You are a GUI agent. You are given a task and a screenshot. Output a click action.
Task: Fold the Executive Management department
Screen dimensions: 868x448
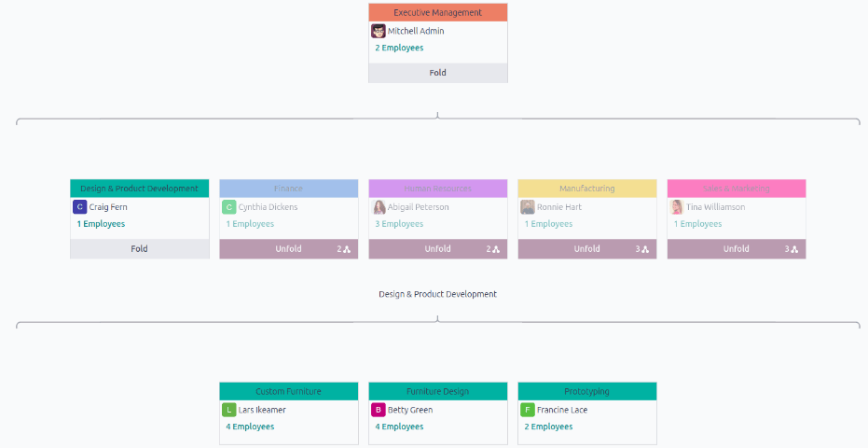437,73
